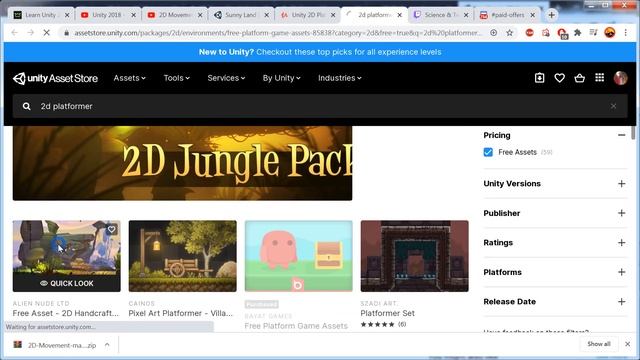Open the apps grid icon in header

pyautogui.click(x=599, y=78)
